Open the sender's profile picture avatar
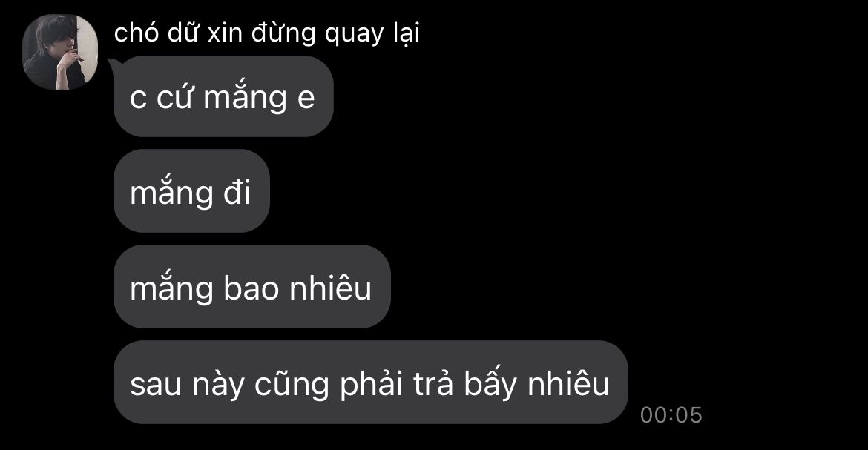 [x=60, y=52]
